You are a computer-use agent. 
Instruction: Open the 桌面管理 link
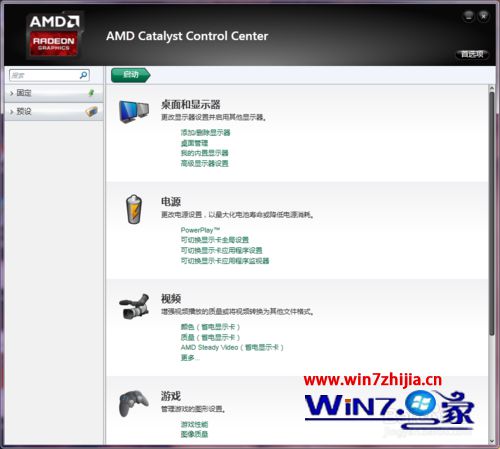(x=194, y=143)
